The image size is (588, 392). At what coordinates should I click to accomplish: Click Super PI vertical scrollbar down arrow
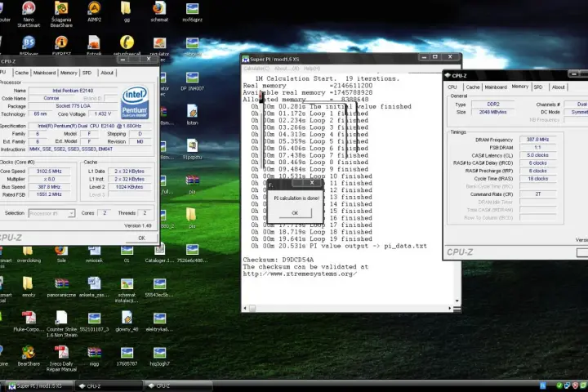coord(457,301)
